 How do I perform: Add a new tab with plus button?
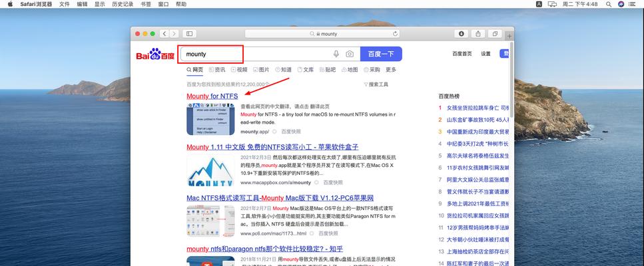509,36
